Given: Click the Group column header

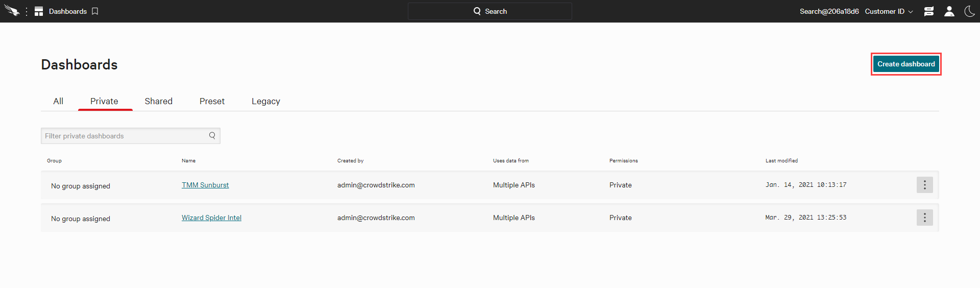Looking at the screenshot, I should pyautogui.click(x=54, y=160).
